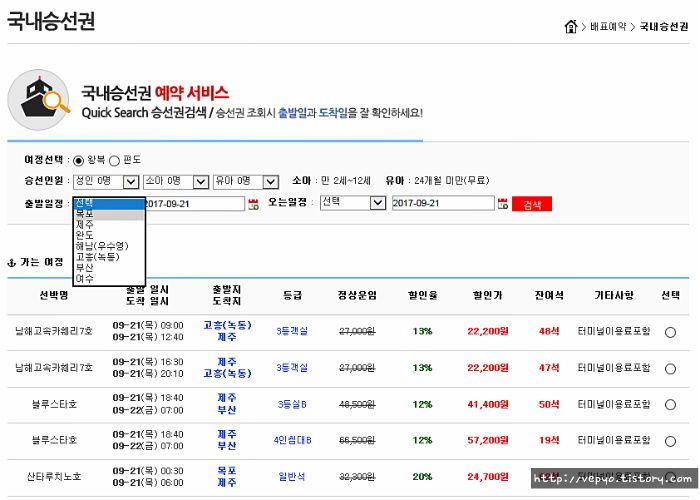
Task: Choose 해남(우수영) in the departure port list
Action: pos(109,246)
